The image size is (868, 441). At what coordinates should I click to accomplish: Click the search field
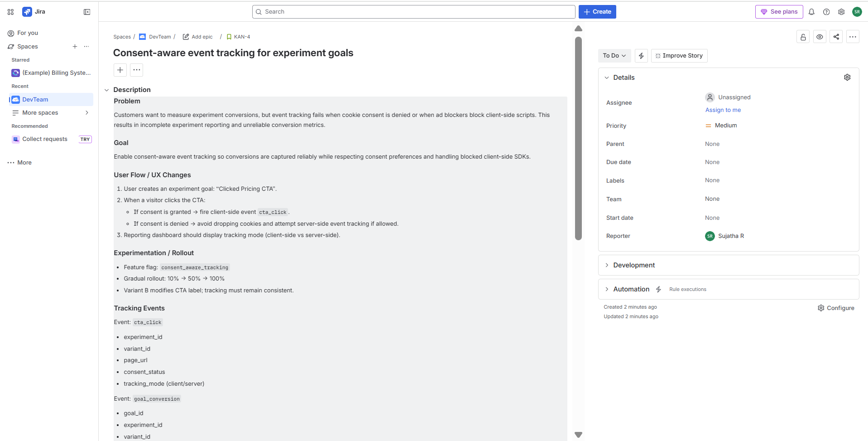pyautogui.click(x=413, y=12)
